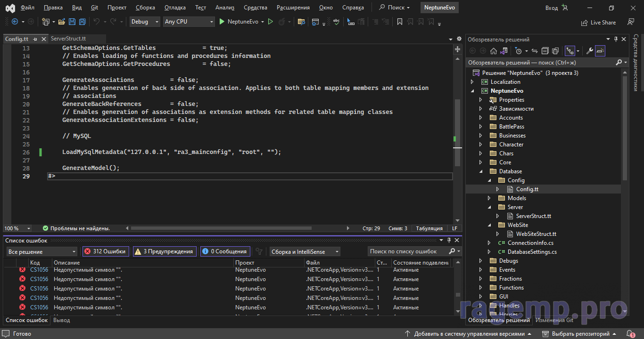Viewport: 644px width, 339px height.
Task: Click the Home icon in Solution Explorer
Action: [x=493, y=51]
